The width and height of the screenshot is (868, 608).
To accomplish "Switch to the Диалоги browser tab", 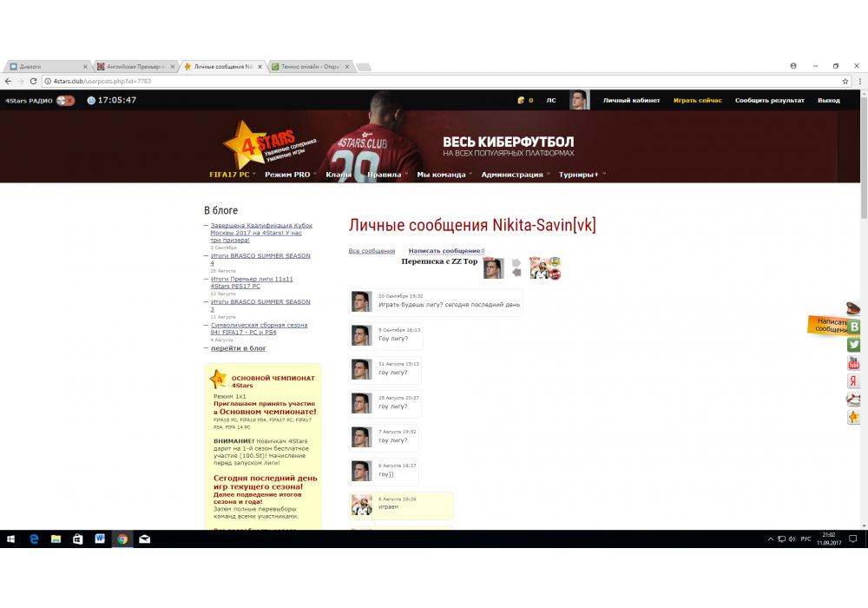I will pos(43,66).
